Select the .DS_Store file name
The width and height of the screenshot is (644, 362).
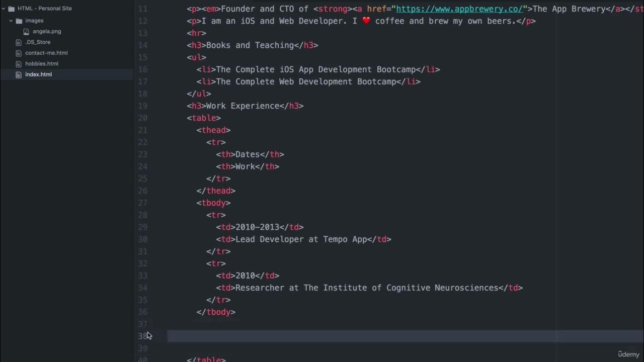pos(38,42)
